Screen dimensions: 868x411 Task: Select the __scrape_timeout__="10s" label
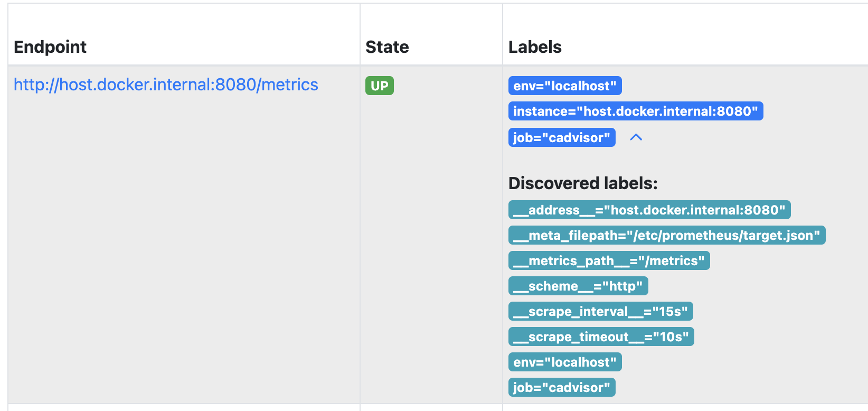pos(601,337)
